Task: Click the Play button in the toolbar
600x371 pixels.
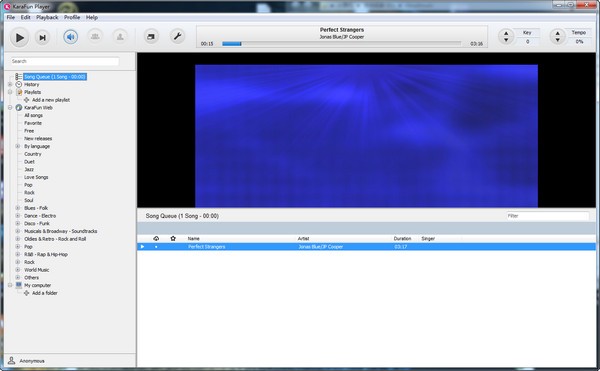Action: click(x=19, y=37)
